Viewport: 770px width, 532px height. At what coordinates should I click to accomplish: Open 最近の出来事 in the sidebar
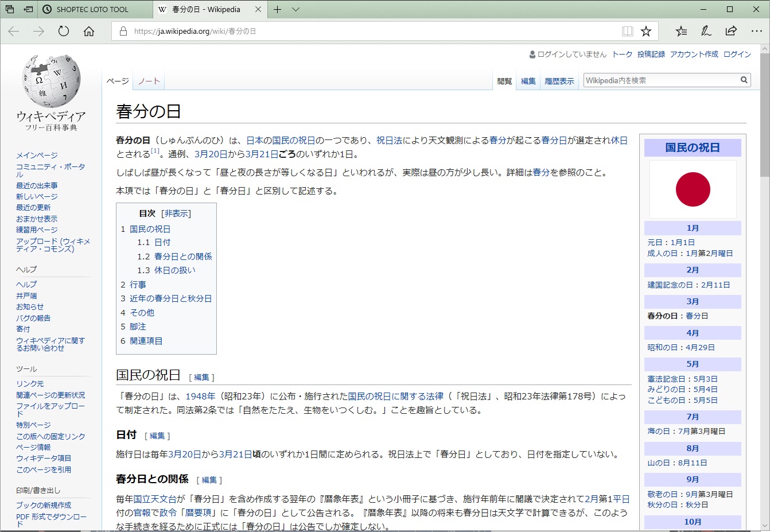pos(37,185)
